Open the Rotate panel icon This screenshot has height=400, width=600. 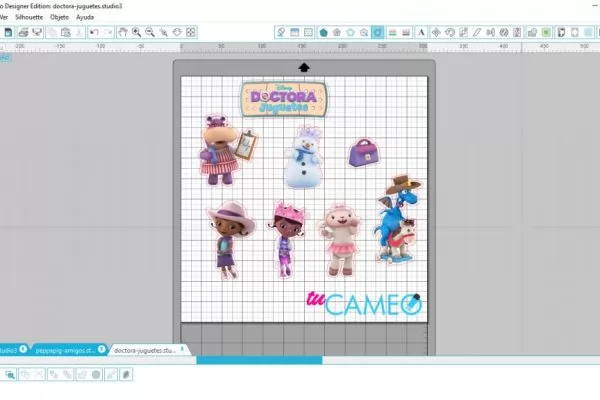[450, 33]
